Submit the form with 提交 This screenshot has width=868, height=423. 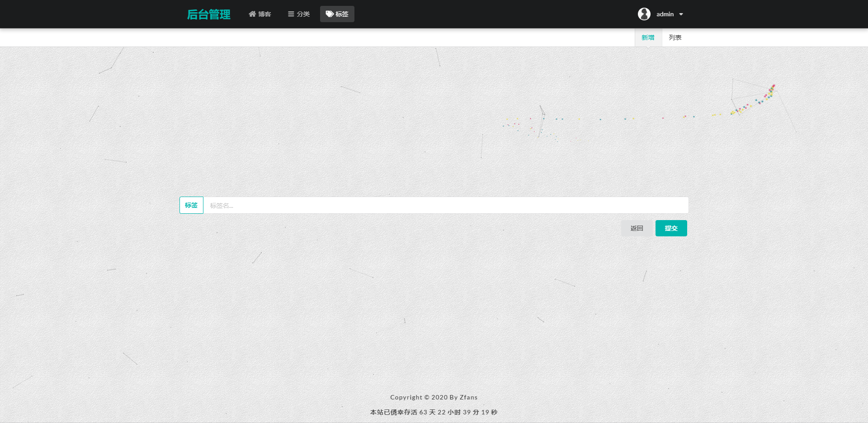pos(671,228)
